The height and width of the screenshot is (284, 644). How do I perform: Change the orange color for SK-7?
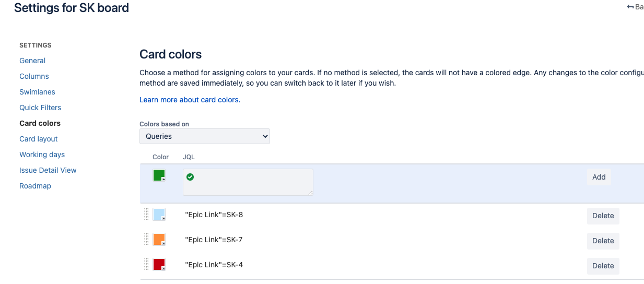pos(159,239)
